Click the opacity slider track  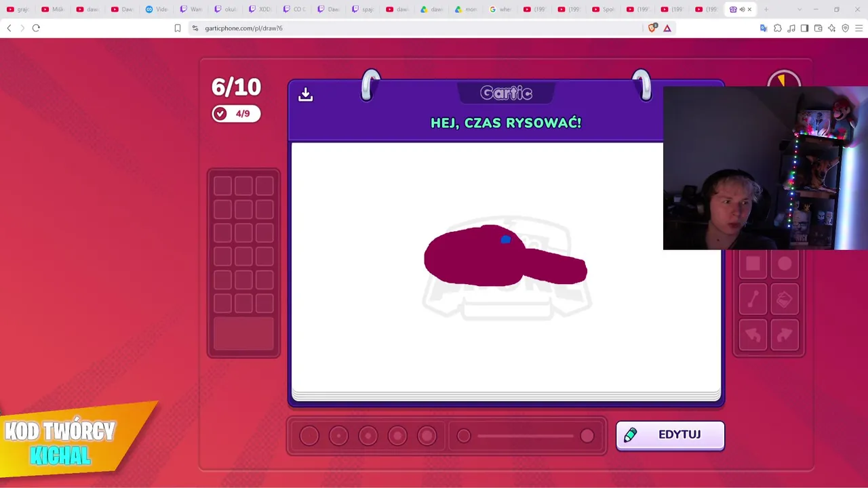pos(526,436)
